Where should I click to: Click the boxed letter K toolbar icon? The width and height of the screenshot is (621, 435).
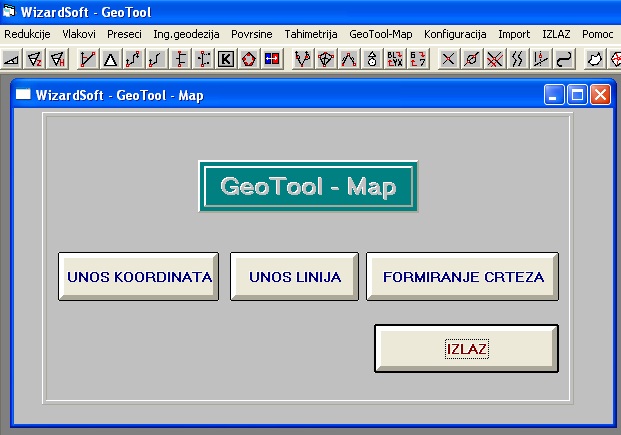tap(226, 60)
